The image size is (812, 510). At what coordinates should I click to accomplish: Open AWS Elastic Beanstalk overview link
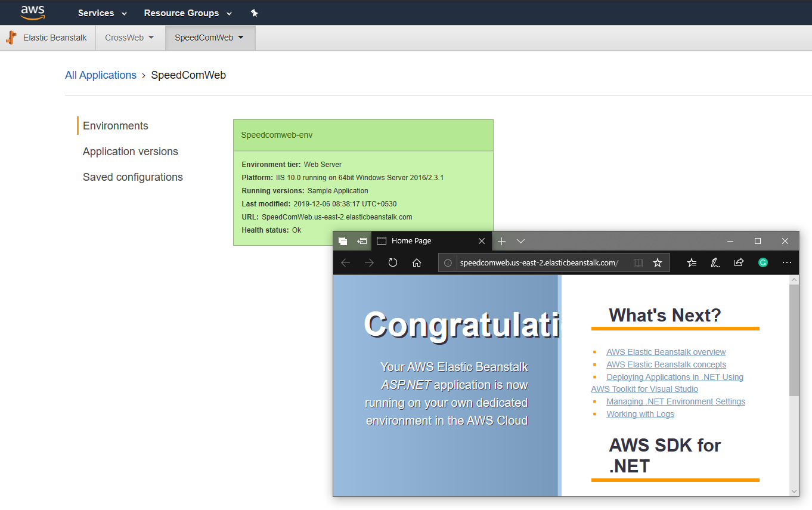pyautogui.click(x=666, y=352)
